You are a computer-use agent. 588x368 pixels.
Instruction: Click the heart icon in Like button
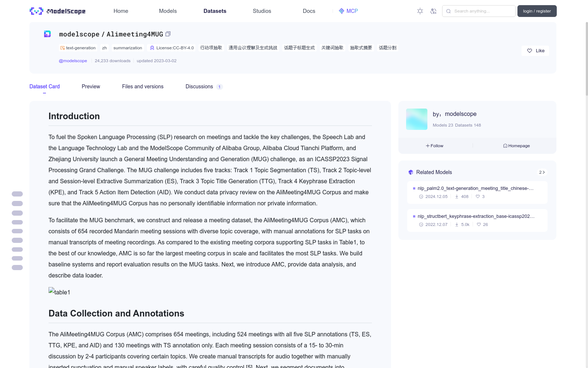(530, 51)
